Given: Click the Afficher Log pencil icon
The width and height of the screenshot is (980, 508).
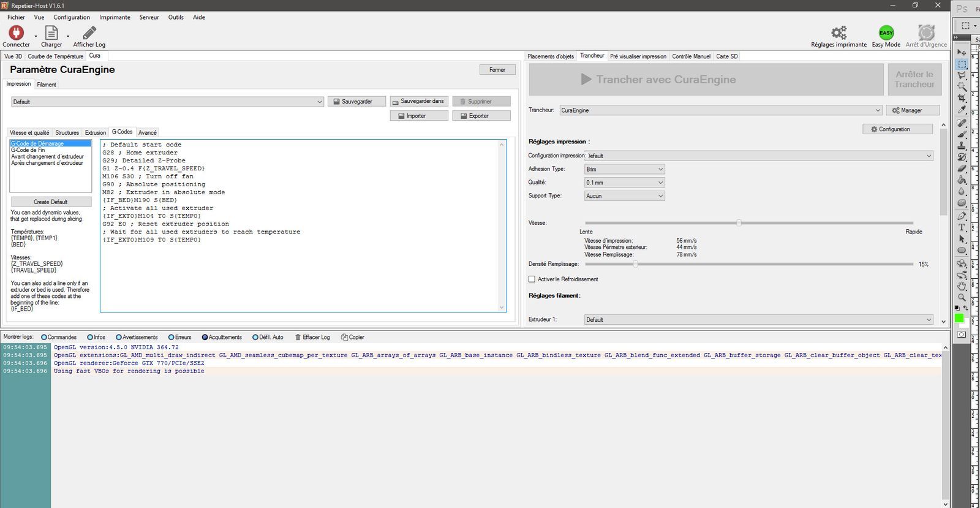Looking at the screenshot, I should (x=89, y=32).
